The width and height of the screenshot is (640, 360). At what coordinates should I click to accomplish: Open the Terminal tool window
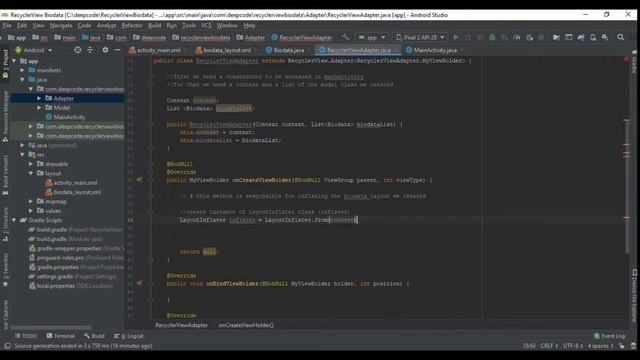tap(61, 336)
